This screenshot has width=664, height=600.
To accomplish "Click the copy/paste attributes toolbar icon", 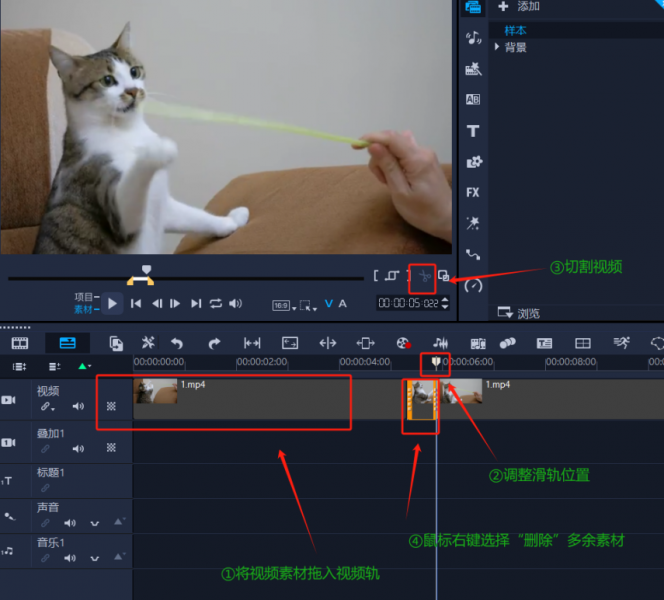I will [116, 343].
